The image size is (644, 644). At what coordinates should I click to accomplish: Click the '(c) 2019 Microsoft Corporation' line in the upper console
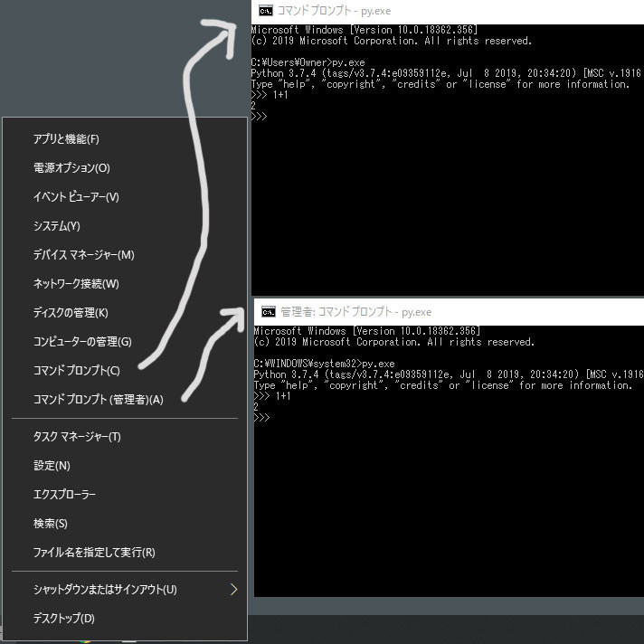[x=392, y=41]
